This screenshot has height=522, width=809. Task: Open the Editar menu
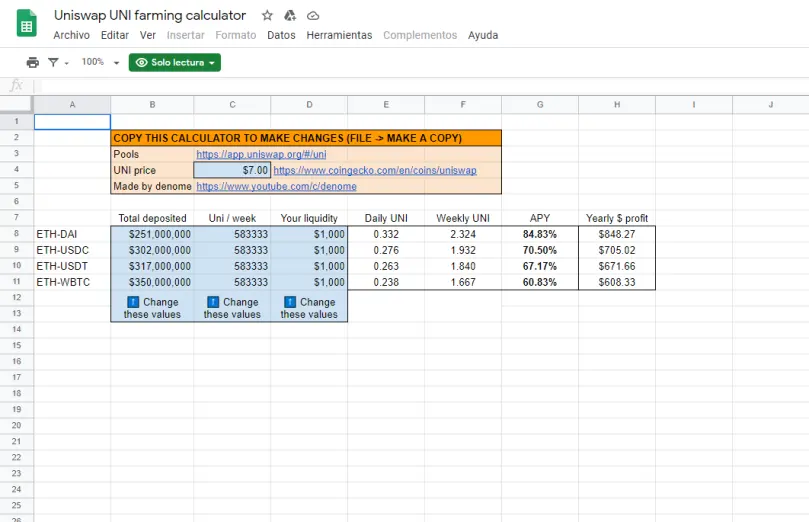click(115, 35)
